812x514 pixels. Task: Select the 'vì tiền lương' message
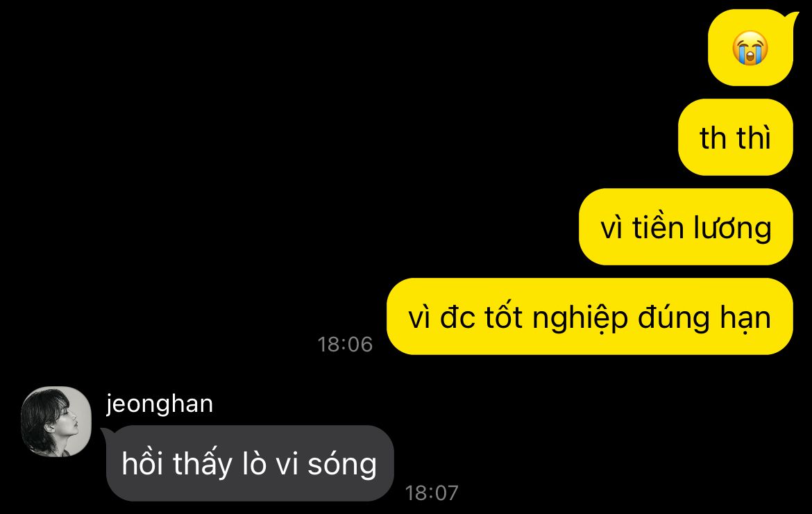click(x=686, y=227)
